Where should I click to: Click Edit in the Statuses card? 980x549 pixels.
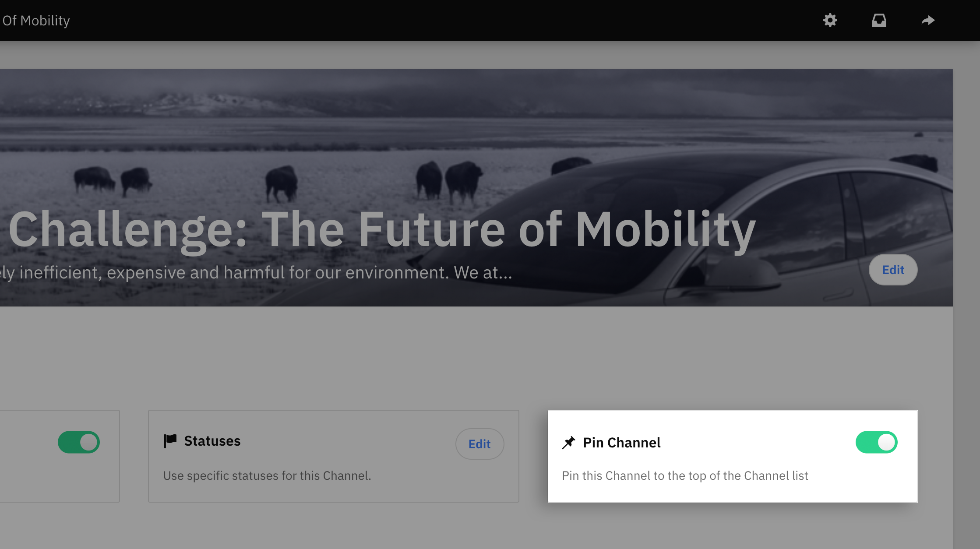pyautogui.click(x=479, y=444)
